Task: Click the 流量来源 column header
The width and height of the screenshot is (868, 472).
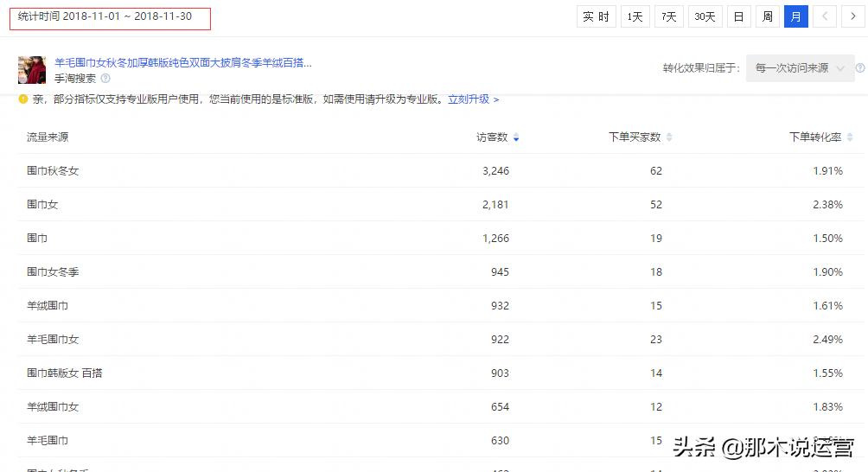Action: pos(48,137)
